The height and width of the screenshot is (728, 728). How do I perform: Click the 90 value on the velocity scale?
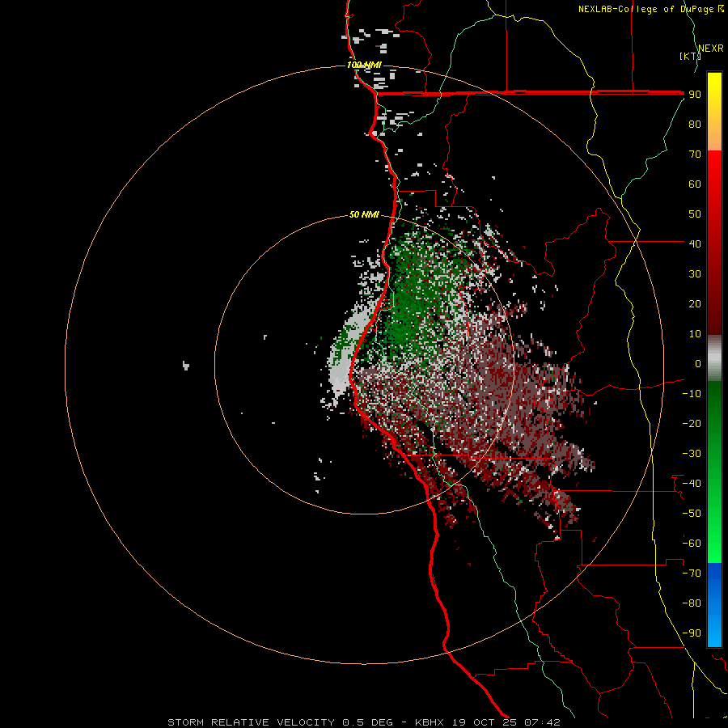click(x=695, y=95)
